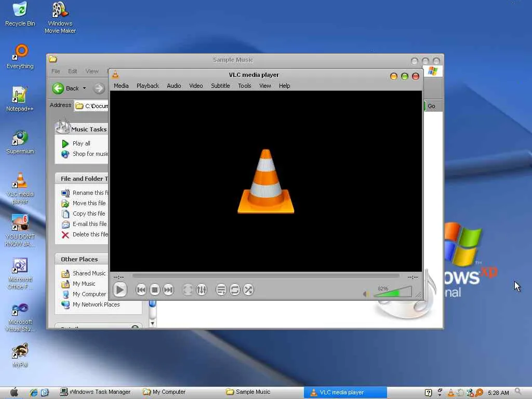Click Shop for music online link
The width and height of the screenshot is (532, 399).
85,154
